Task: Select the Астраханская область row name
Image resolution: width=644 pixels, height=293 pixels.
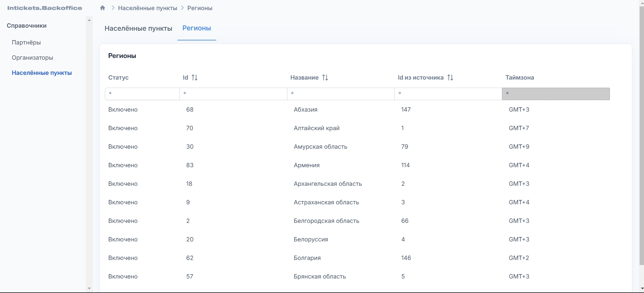Action: (327, 202)
